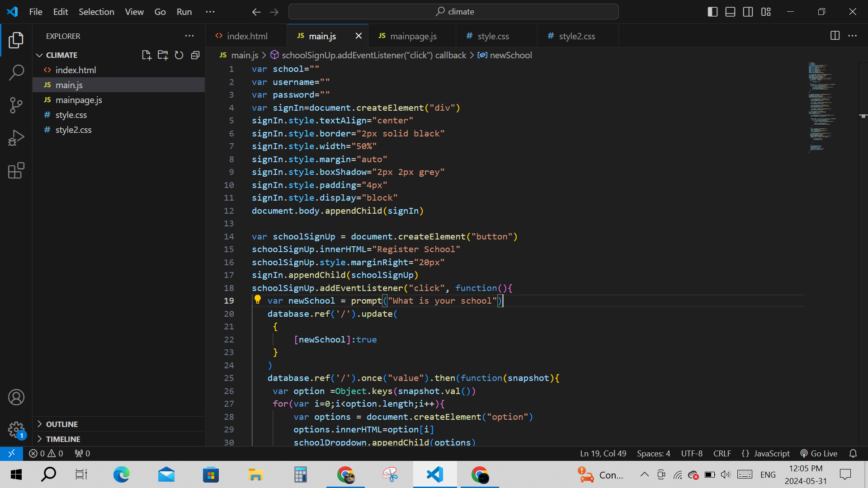Click the New Folder icon in Explorer
The width and height of the screenshot is (868, 488).
point(163,55)
